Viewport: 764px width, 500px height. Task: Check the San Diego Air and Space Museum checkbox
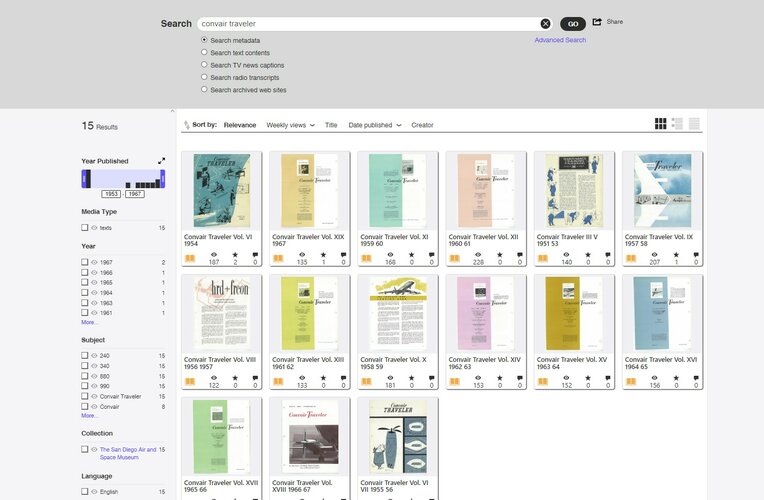tap(85, 449)
